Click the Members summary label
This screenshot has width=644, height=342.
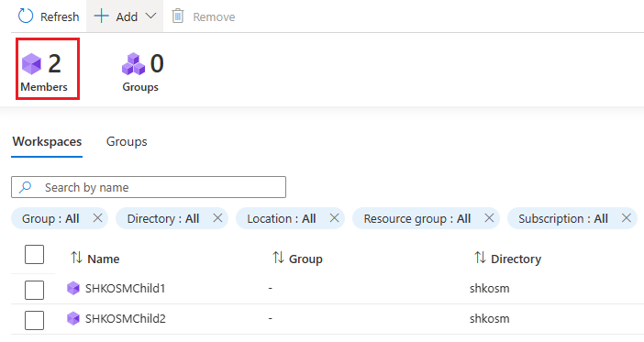coord(44,87)
